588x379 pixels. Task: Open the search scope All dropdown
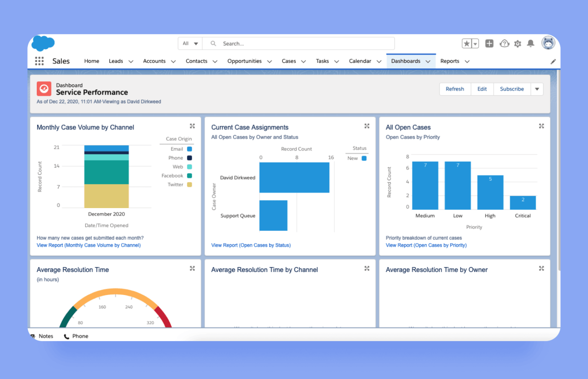tap(190, 43)
